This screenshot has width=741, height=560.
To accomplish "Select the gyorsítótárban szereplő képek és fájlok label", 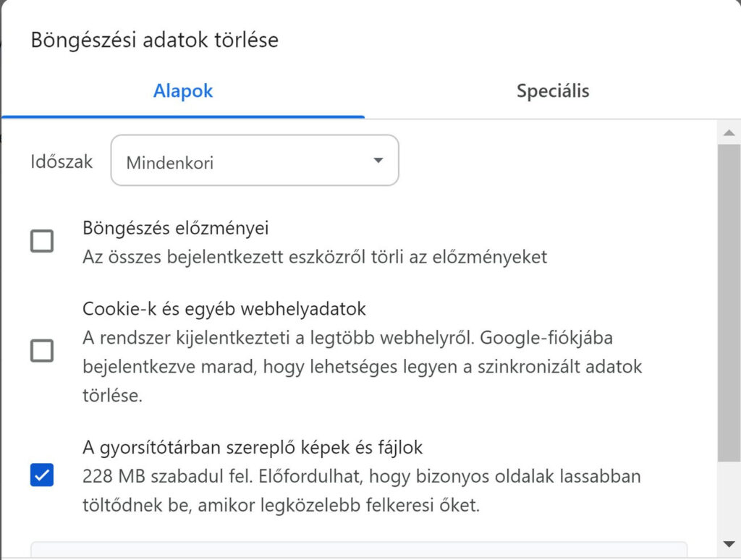I will point(253,448).
